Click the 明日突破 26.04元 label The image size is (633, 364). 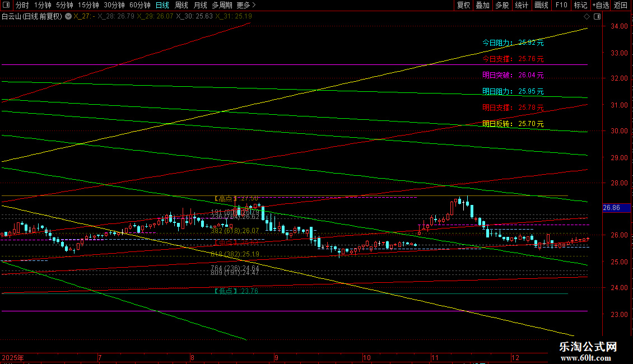[513, 75]
